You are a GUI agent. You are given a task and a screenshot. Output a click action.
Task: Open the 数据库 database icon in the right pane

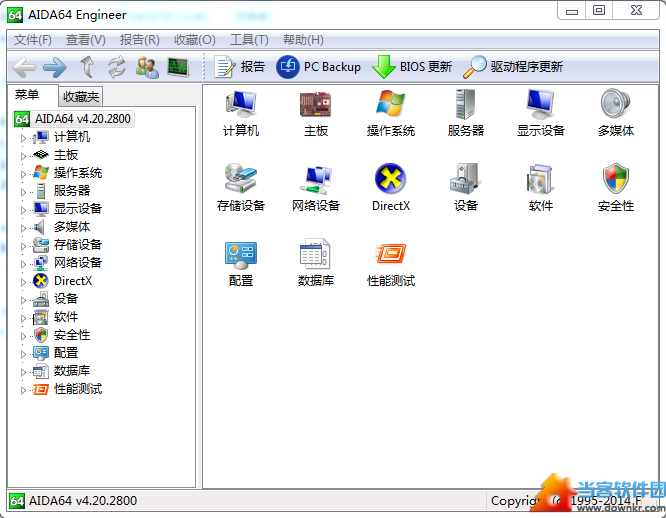click(316, 254)
